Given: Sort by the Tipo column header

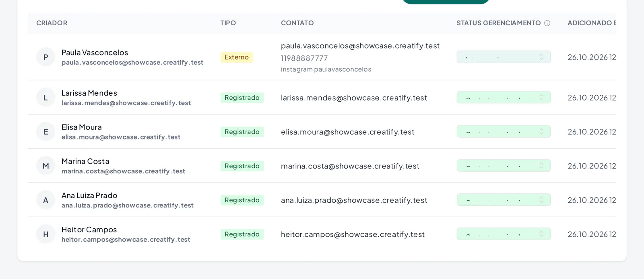Looking at the screenshot, I should click(x=228, y=23).
